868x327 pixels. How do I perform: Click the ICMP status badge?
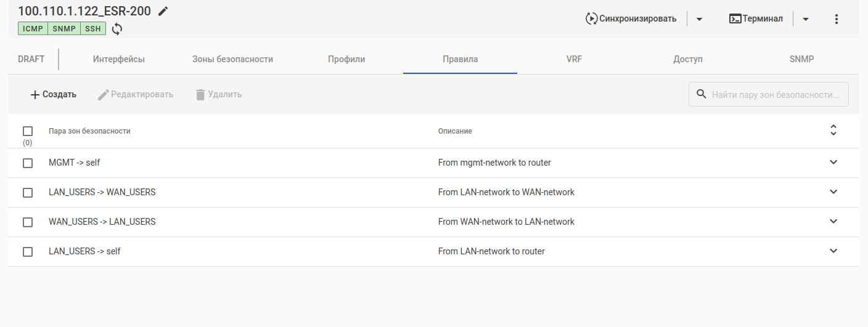33,28
